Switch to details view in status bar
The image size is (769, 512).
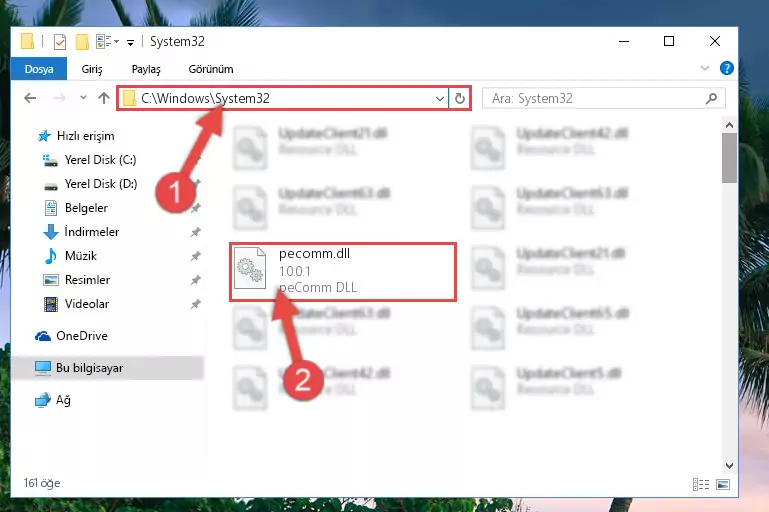(x=701, y=485)
